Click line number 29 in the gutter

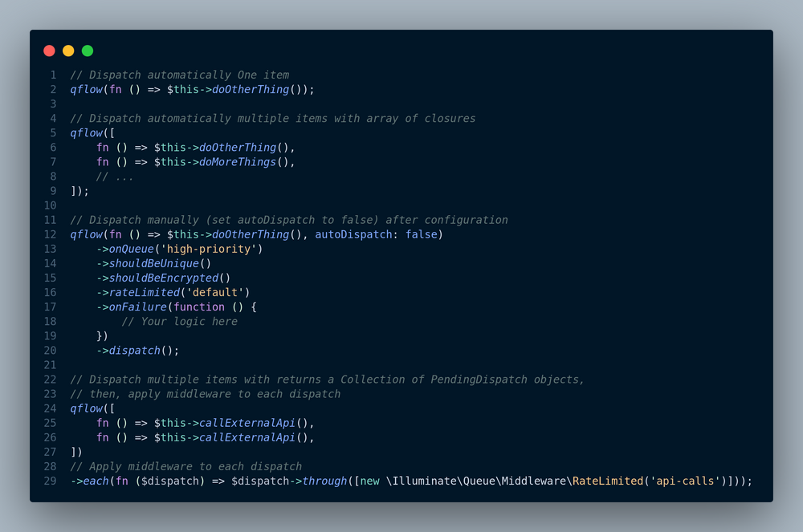pyautogui.click(x=50, y=481)
